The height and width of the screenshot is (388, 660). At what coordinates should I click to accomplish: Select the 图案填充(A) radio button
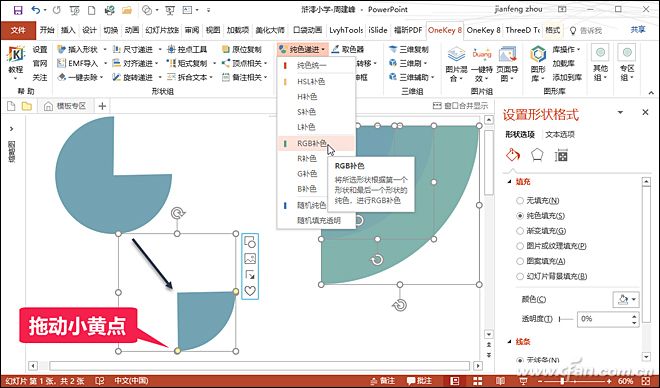click(x=520, y=261)
